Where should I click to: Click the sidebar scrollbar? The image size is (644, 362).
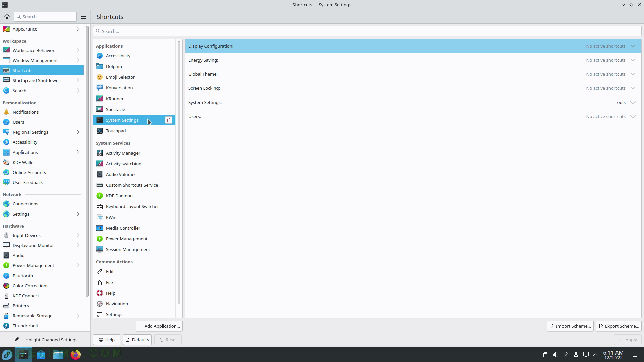pyautogui.click(x=87, y=161)
